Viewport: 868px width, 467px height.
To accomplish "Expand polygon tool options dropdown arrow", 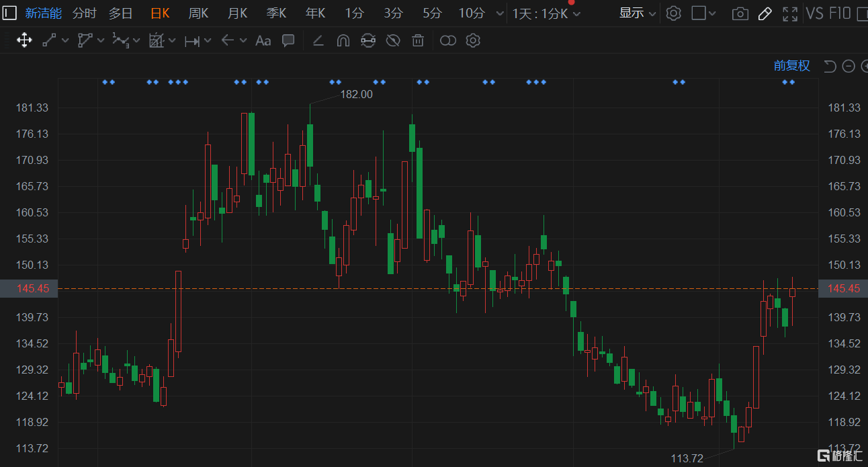I will point(101,41).
